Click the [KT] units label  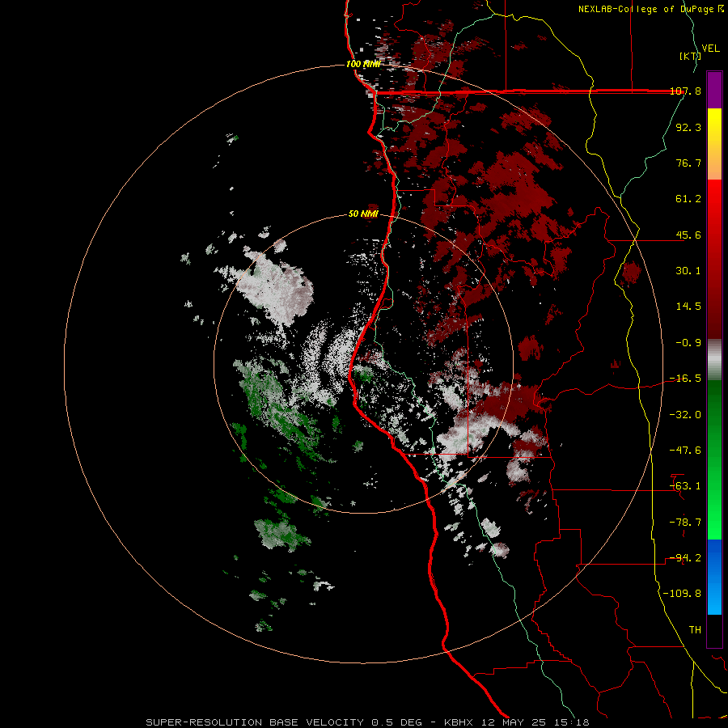tap(690, 56)
